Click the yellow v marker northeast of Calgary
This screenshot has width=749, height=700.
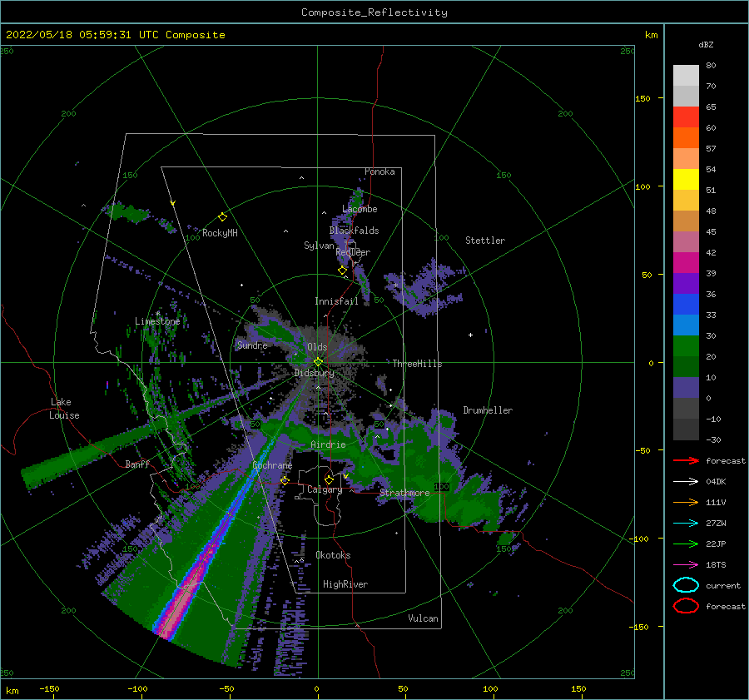click(345, 476)
